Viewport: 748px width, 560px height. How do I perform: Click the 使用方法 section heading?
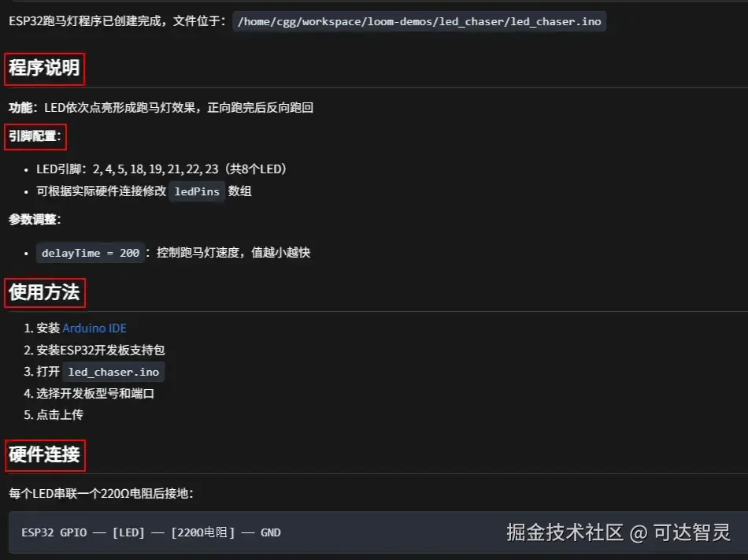(45, 292)
